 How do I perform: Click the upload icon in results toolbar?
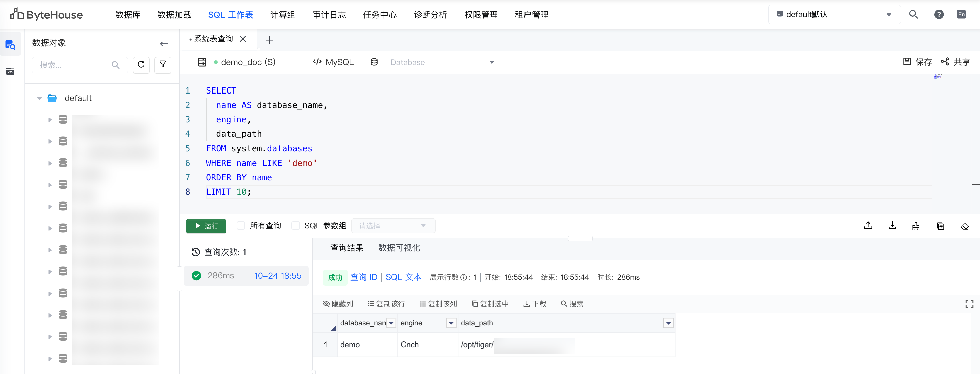[868, 226]
